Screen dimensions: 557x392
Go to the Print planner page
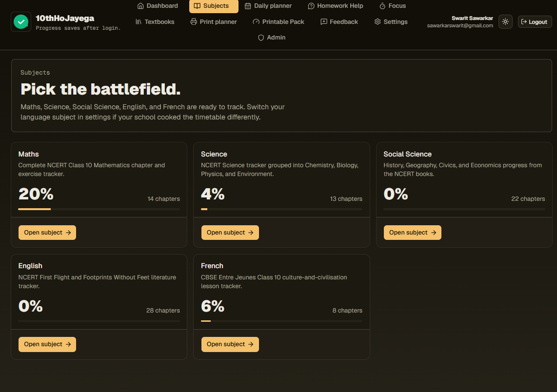214,21
